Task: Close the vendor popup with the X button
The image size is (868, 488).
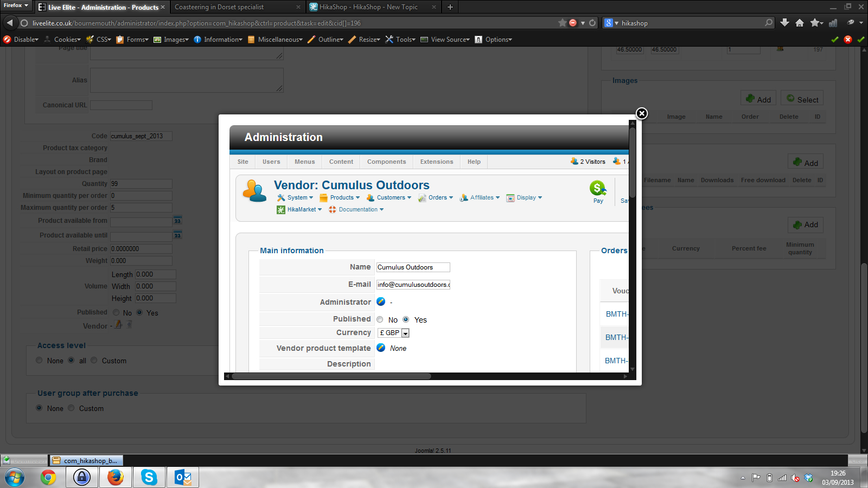Action: [642, 113]
